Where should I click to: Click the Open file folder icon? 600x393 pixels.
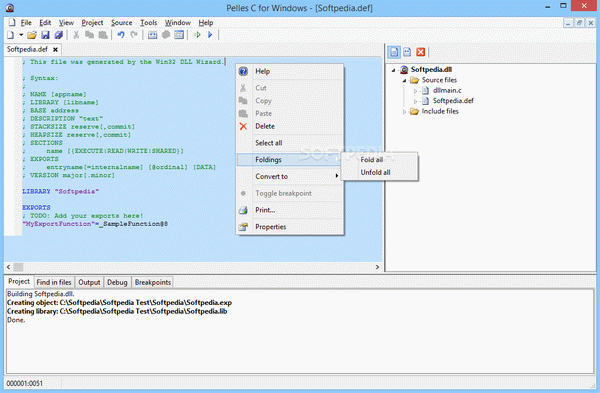click(32, 35)
